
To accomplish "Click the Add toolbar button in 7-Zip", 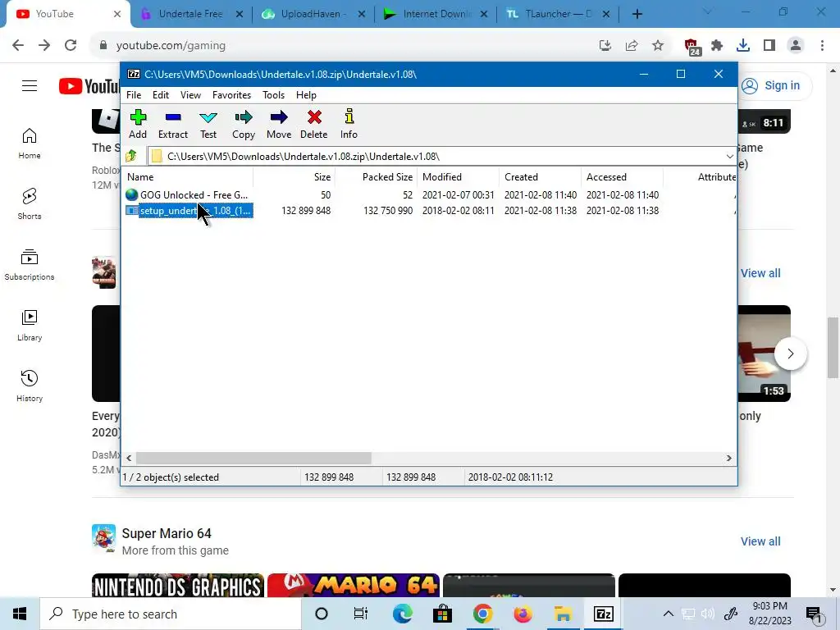I will 138,125.
